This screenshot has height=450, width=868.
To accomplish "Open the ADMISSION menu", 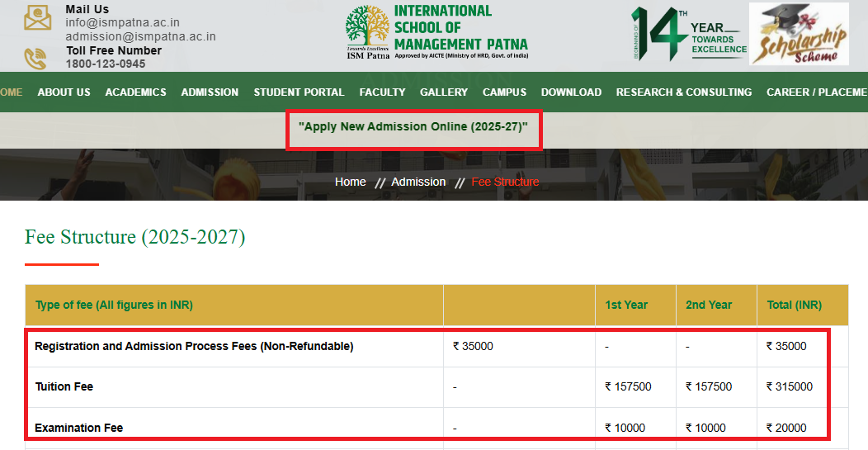I will 210,92.
